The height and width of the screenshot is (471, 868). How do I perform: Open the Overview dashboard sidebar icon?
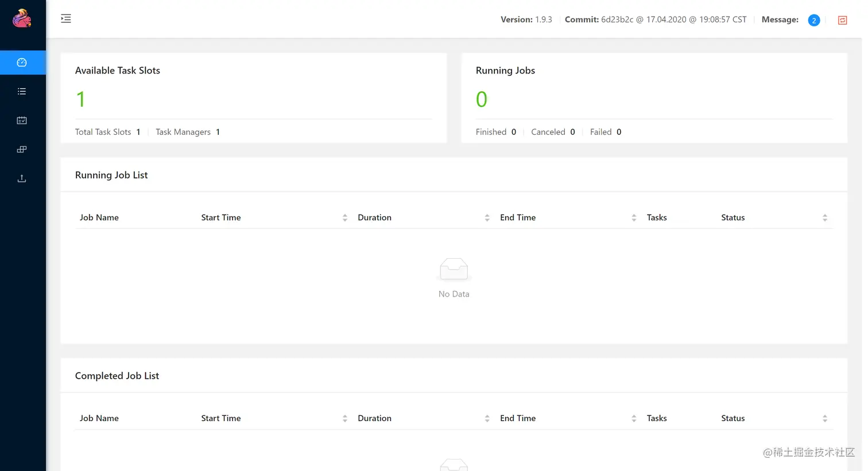(x=22, y=63)
